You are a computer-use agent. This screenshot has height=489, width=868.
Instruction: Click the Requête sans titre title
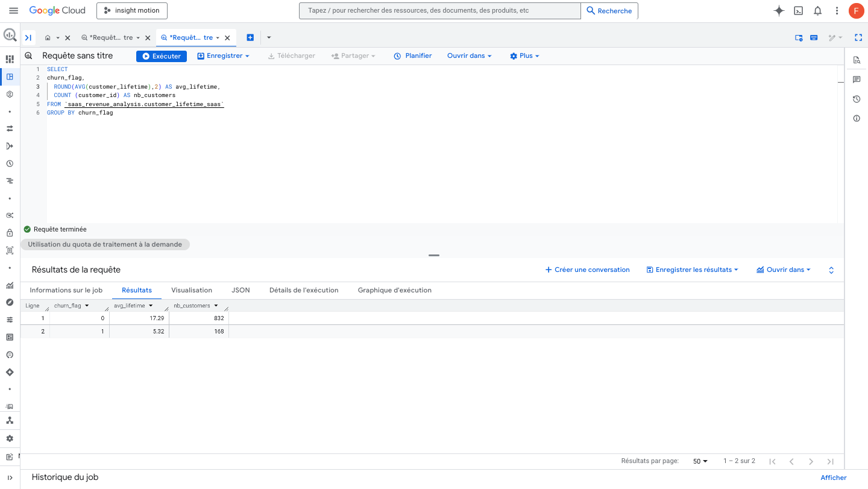point(78,56)
